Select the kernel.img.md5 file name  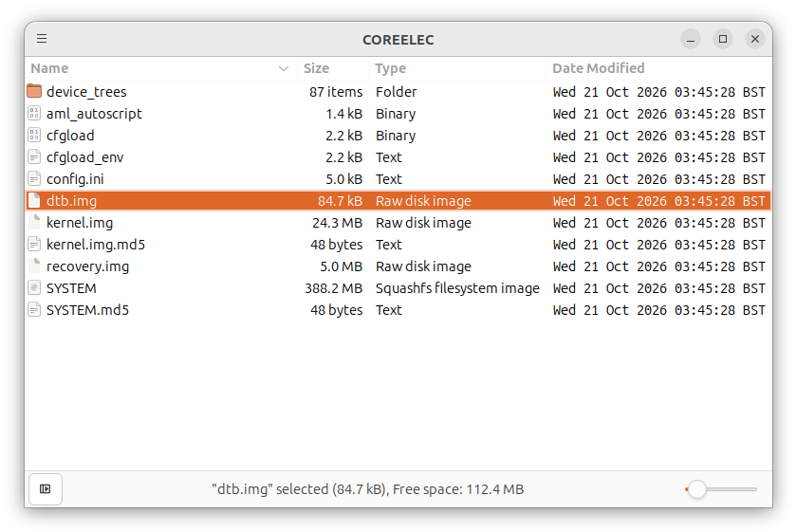[x=96, y=245]
